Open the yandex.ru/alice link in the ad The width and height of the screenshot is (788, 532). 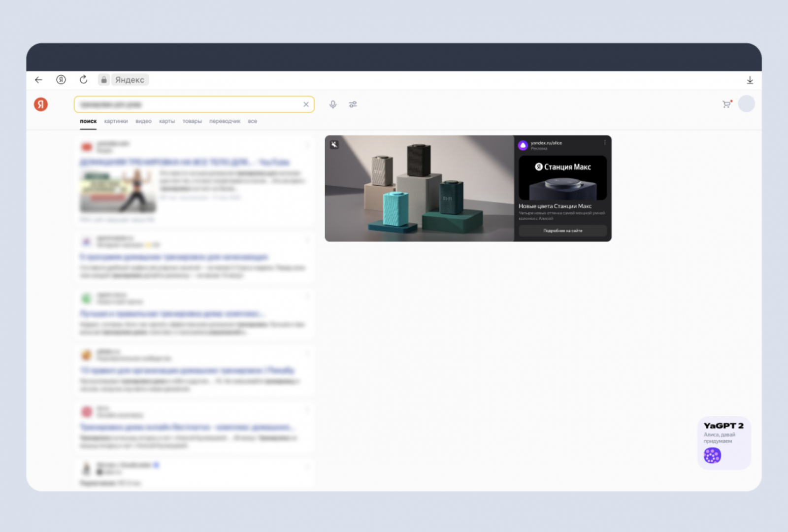click(546, 143)
